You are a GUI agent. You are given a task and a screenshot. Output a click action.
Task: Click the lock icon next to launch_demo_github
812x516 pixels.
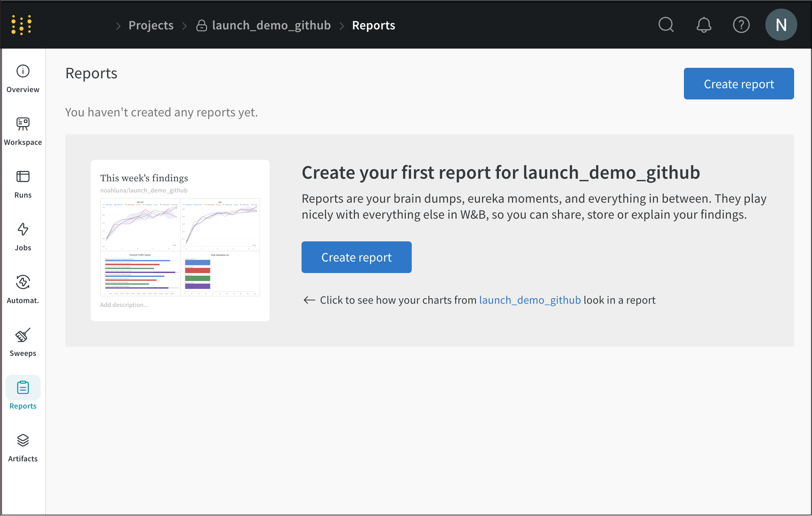[201, 25]
